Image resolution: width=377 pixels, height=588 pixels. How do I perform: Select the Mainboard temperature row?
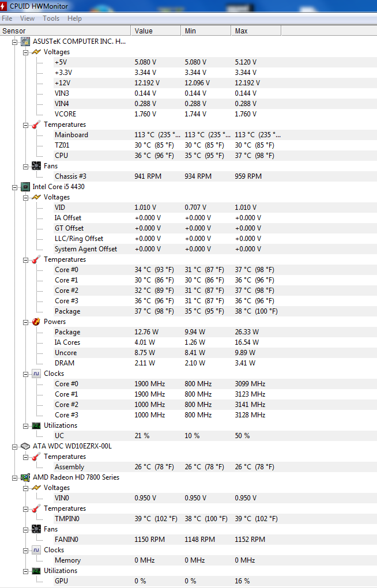216,135
